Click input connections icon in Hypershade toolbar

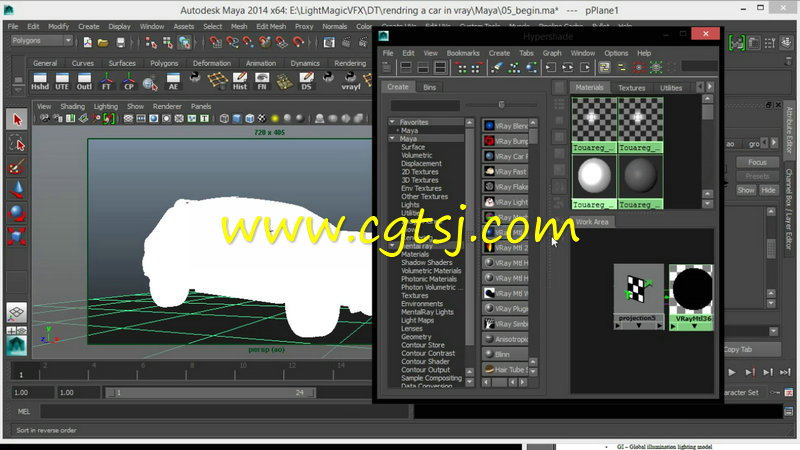(x=551, y=67)
